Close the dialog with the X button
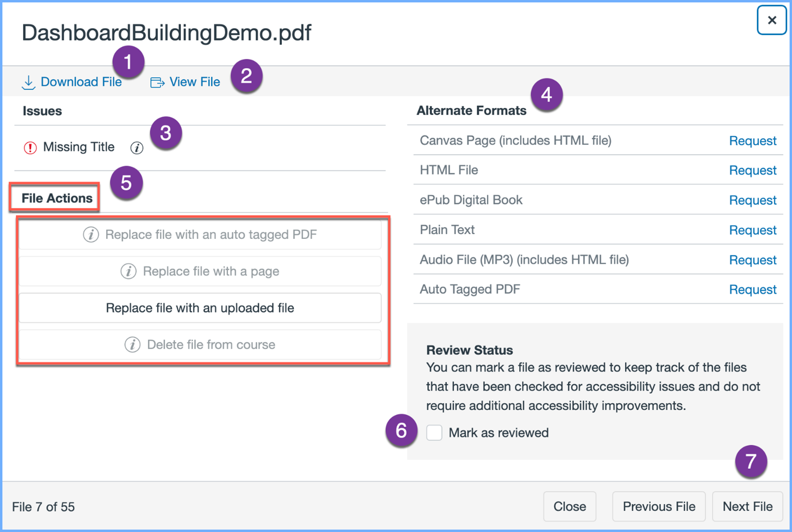This screenshot has width=792, height=532. [772, 20]
